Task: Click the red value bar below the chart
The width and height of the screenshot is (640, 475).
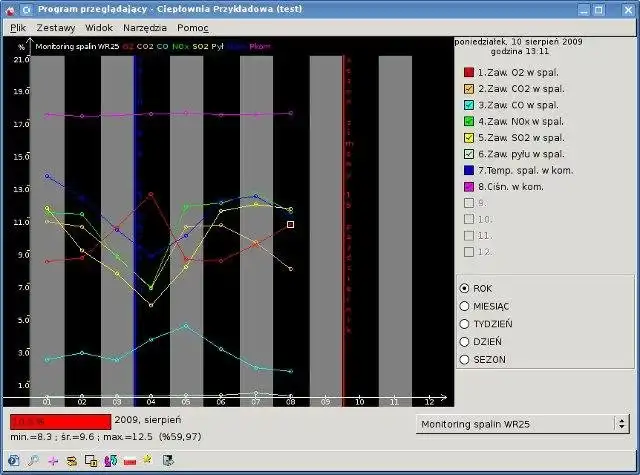Action: (x=60, y=422)
